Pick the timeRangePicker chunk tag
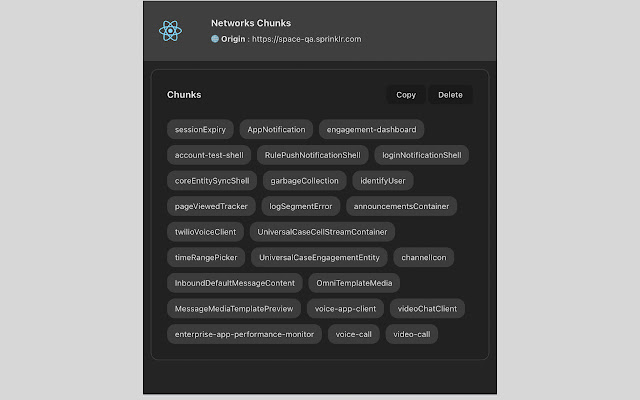The image size is (640, 400). [206, 257]
